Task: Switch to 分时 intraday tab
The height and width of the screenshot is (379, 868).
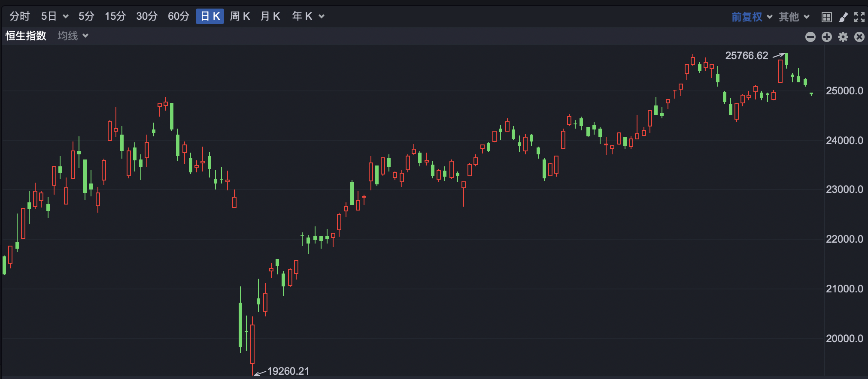Action: [20, 16]
